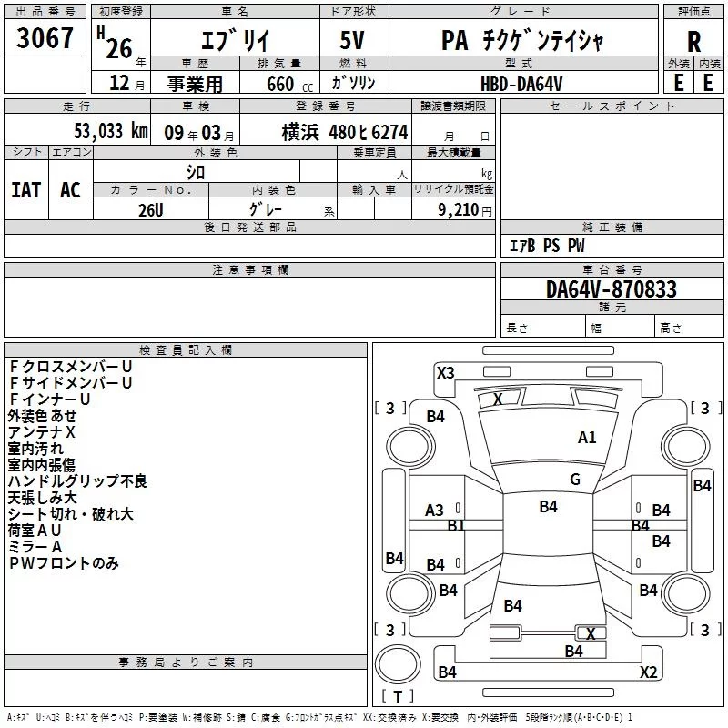Select the evaluation score R box

click(x=694, y=42)
